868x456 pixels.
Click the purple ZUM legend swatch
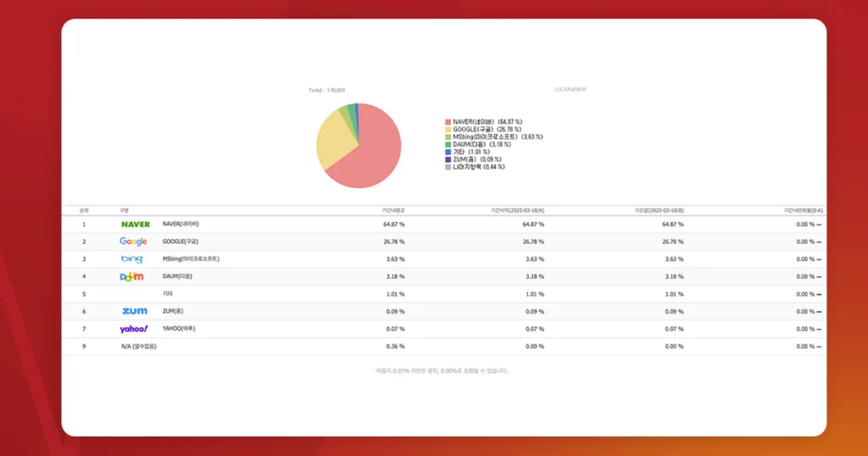tap(448, 159)
